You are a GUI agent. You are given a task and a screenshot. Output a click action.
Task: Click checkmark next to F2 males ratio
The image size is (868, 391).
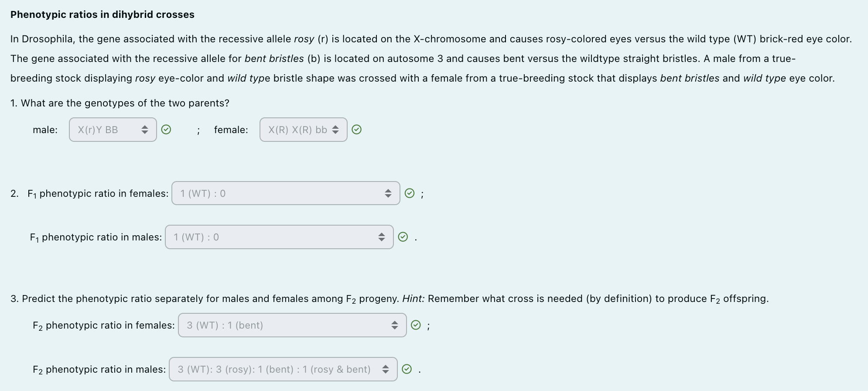pyautogui.click(x=407, y=369)
